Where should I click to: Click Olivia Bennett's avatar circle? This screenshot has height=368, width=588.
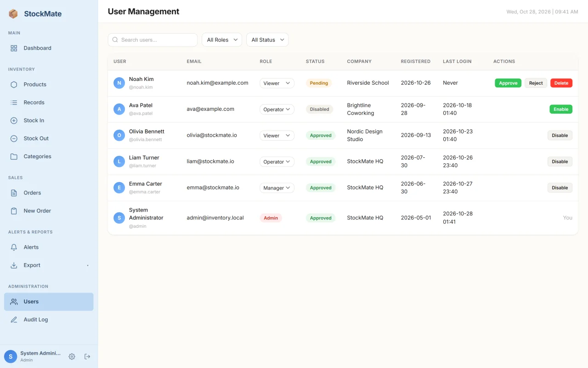(119, 135)
